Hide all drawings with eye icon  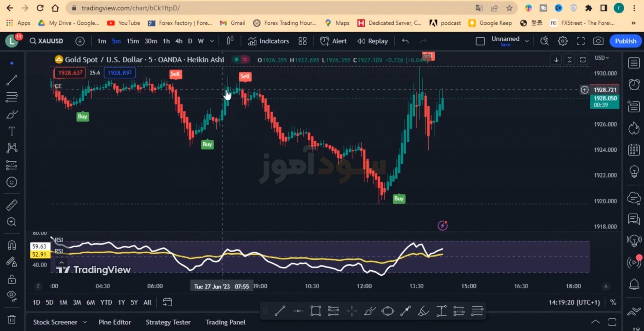[12, 296]
